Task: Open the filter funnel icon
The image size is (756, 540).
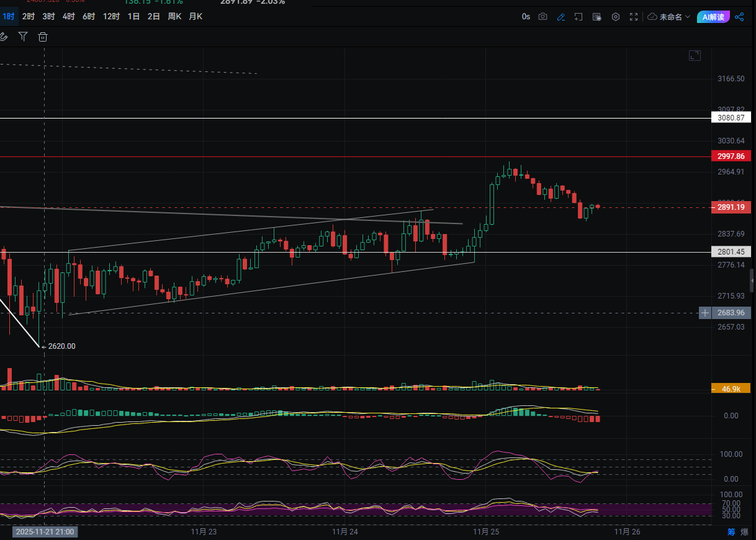Action: [x=23, y=37]
